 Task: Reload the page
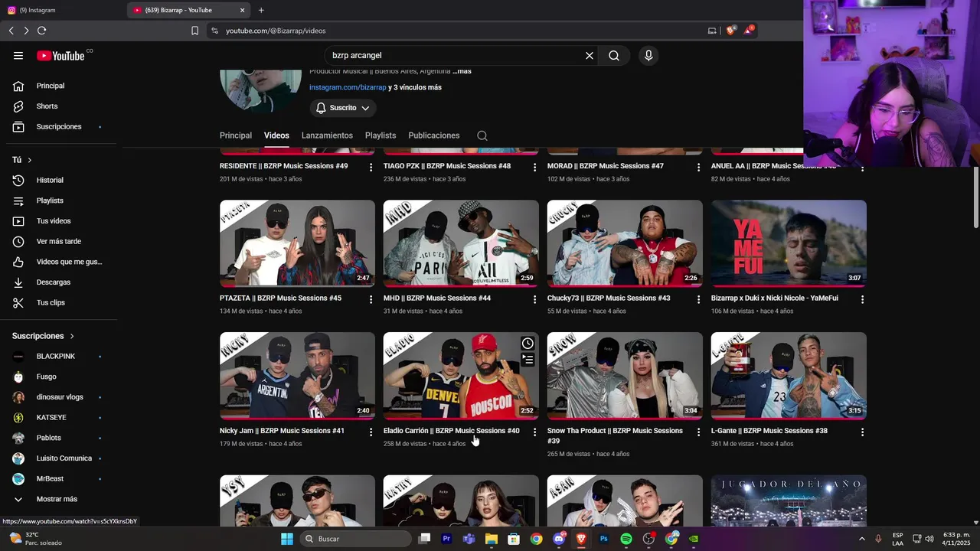[x=41, y=31]
